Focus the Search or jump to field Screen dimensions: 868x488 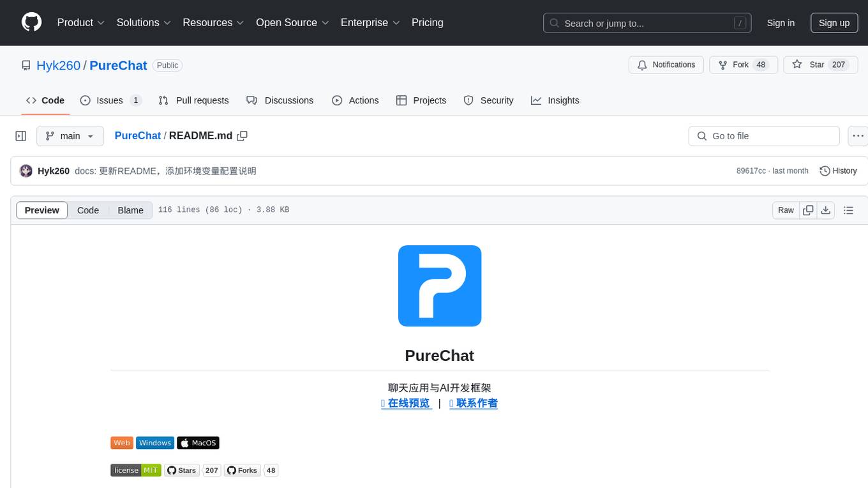pyautogui.click(x=647, y=23)
